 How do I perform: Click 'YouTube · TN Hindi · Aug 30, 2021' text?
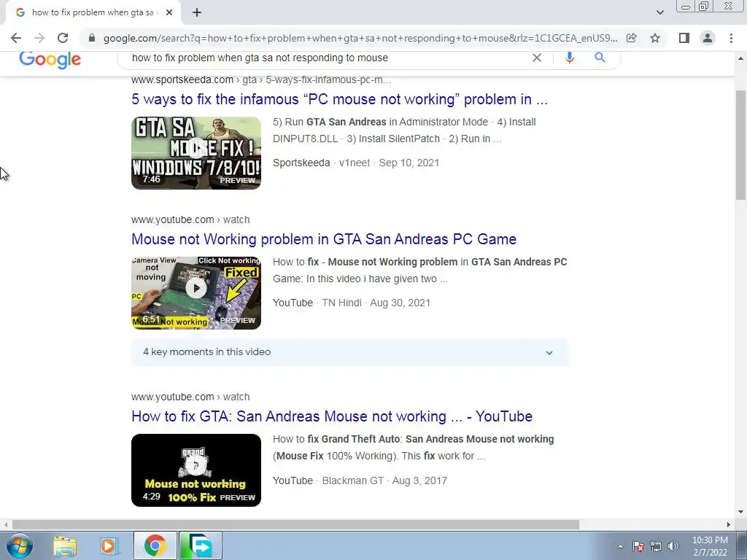point(352,303)
